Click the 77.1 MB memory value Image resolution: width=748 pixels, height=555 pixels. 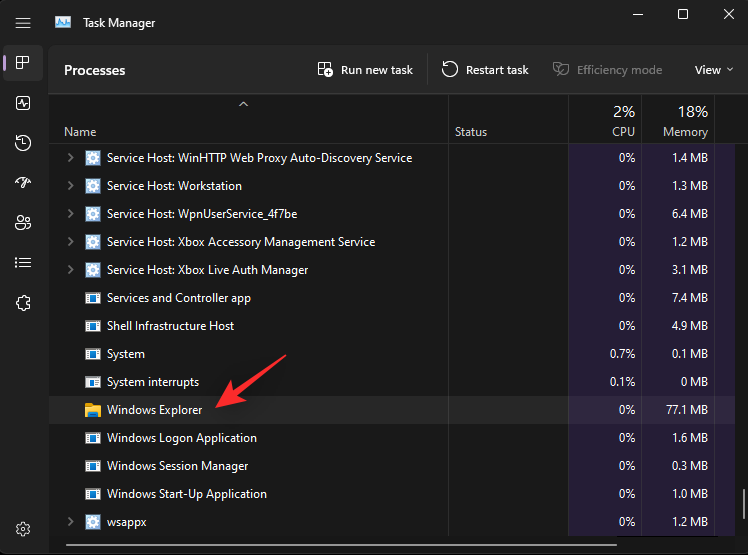tap(686, 410)
